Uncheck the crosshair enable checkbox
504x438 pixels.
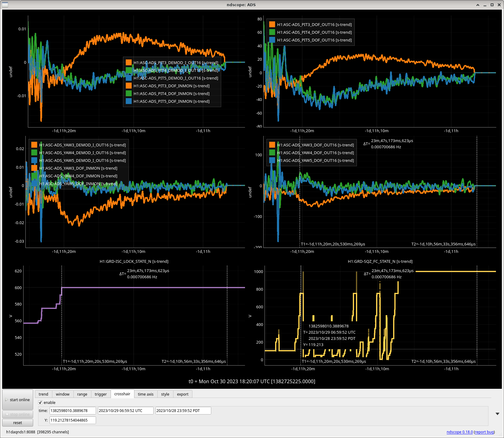tap(40, 402)
